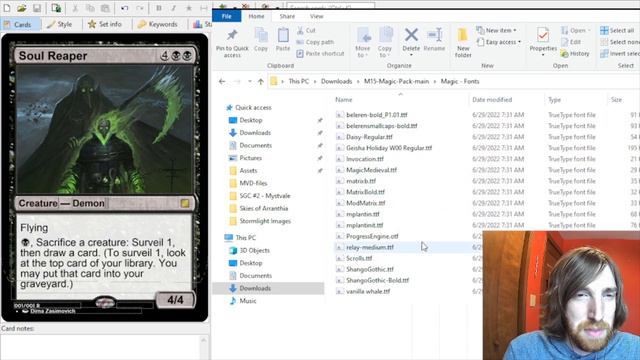The width and height of the screenshot is (640, 360).
Task: Sort by the Date modified column
Action: coord(492,100)
